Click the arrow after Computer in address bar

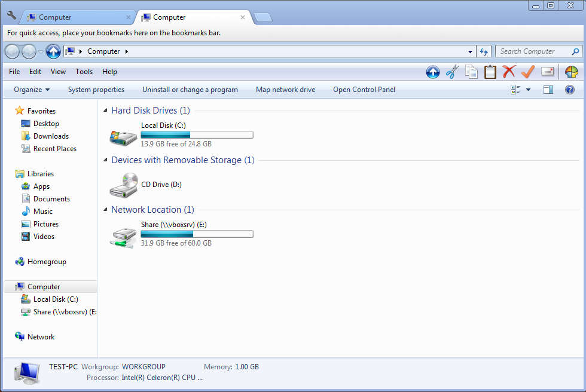pyautogui.click(x=126, y=51)
